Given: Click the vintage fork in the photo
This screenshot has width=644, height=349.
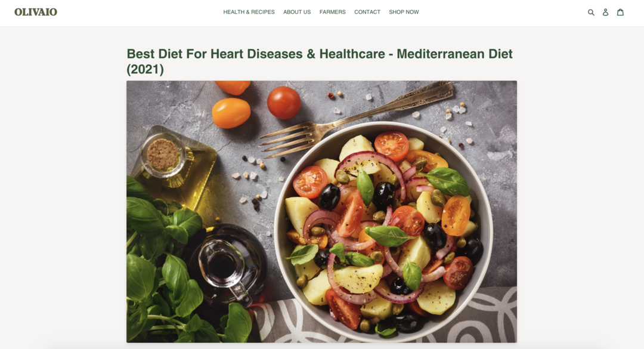Looking at the screenshot, I should click(x=355, y=118).
